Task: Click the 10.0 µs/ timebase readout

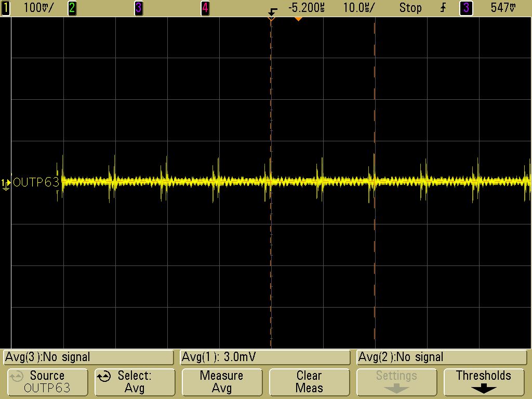Action: [359, 7]
